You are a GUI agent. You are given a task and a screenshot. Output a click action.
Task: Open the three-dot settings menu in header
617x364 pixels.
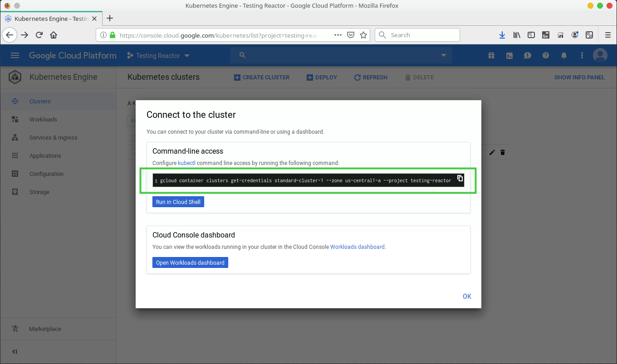click(582, 55)
